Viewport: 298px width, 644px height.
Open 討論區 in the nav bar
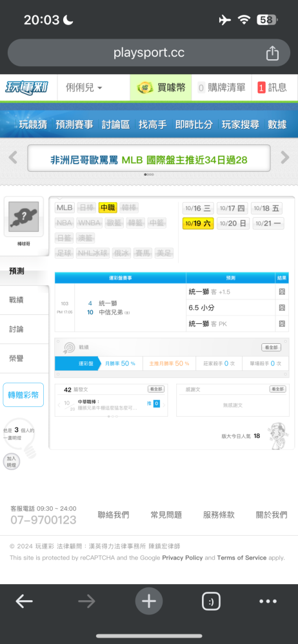tap(115, 124)
